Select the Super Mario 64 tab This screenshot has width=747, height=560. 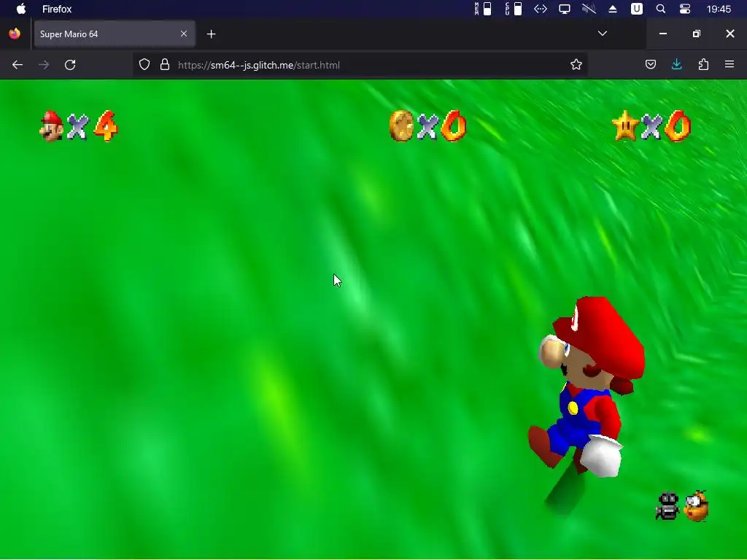pyautogui.click(x=115, y=34)
